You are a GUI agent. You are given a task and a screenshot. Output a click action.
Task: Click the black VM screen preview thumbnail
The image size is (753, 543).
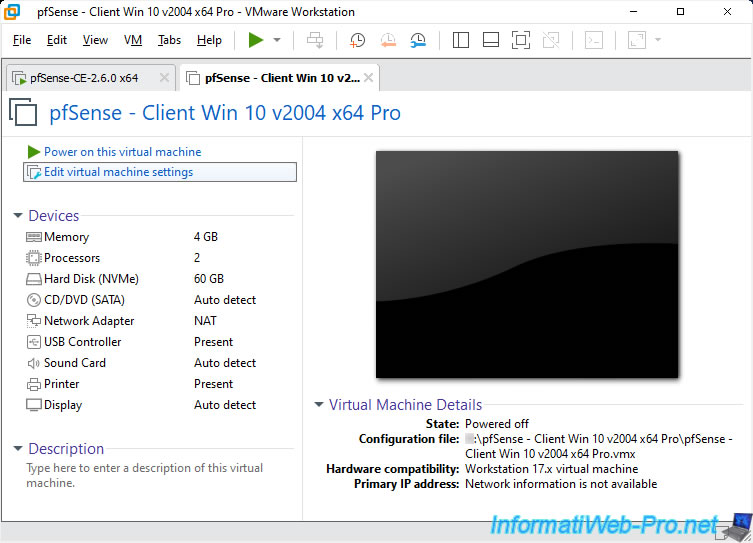tap(527, 265)
